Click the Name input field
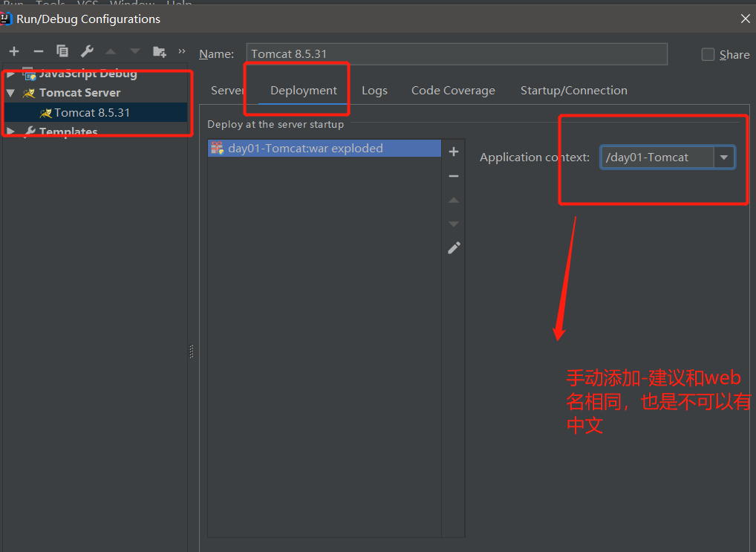This screenshot has height=552, width=756. pos(457,54)
